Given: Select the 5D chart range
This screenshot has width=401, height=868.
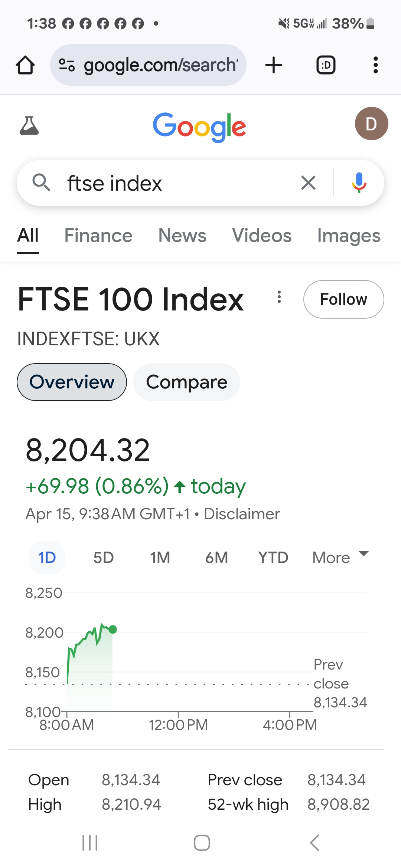Looking at the screenshot, I should [103, 558].
